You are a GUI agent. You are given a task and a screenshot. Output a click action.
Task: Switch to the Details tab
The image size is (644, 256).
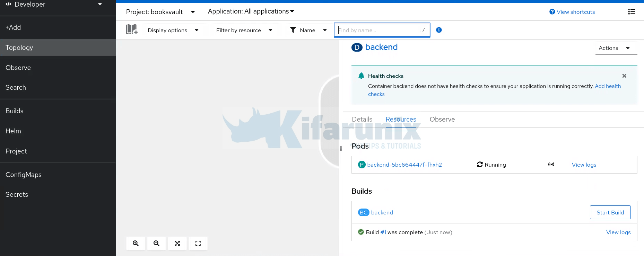click(362, 120)
